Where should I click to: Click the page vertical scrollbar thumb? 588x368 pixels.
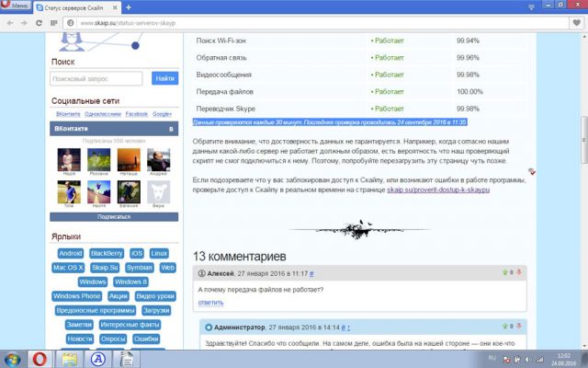[x=584, y=140]
